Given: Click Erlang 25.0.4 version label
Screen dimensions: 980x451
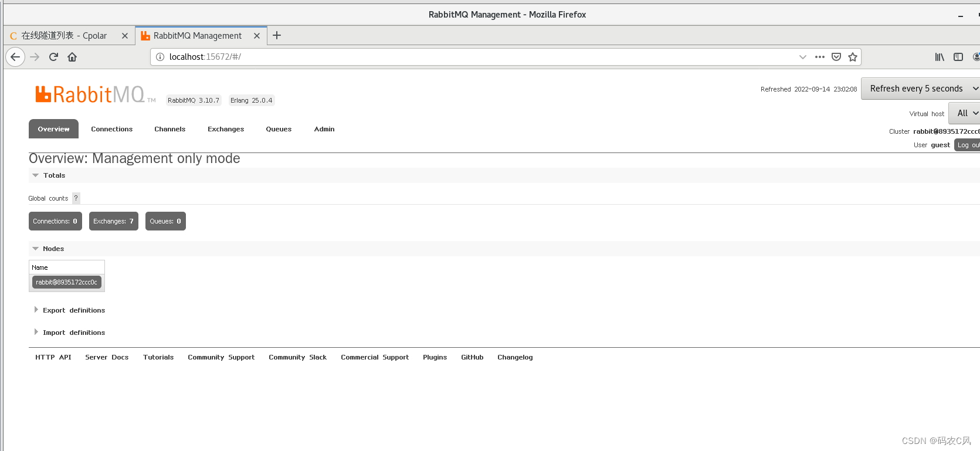Looking at the screenshot, I should (251, 100).
